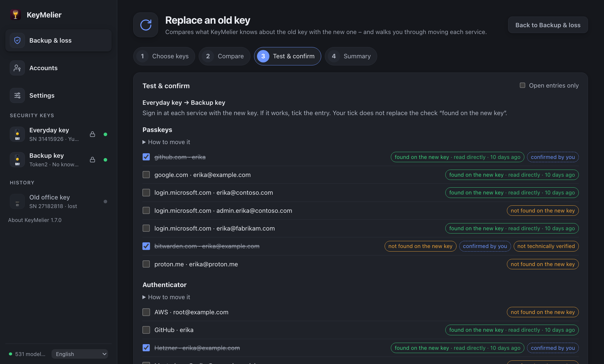Open Settings via the sliders icon
The height and width of the screenshot is (364, 604).
pyautogui.click(x=17, y=96)
